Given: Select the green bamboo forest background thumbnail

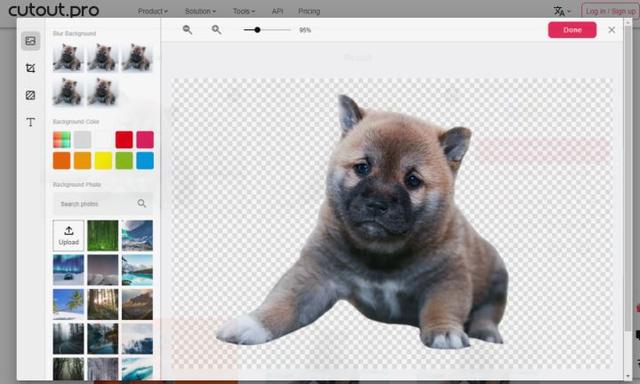Looking at the screenshot, I should point(103,235).
